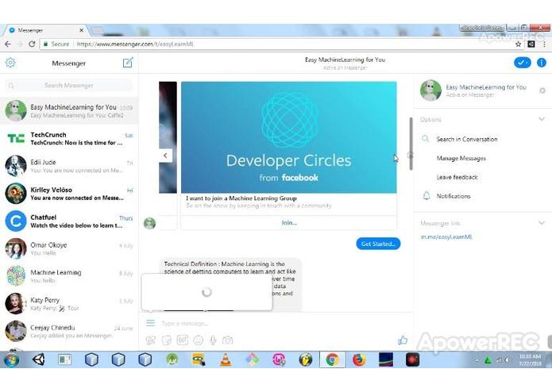The image size is (552, 392).
Task: Open the GIF picker icon
Action: pos(183,340)
